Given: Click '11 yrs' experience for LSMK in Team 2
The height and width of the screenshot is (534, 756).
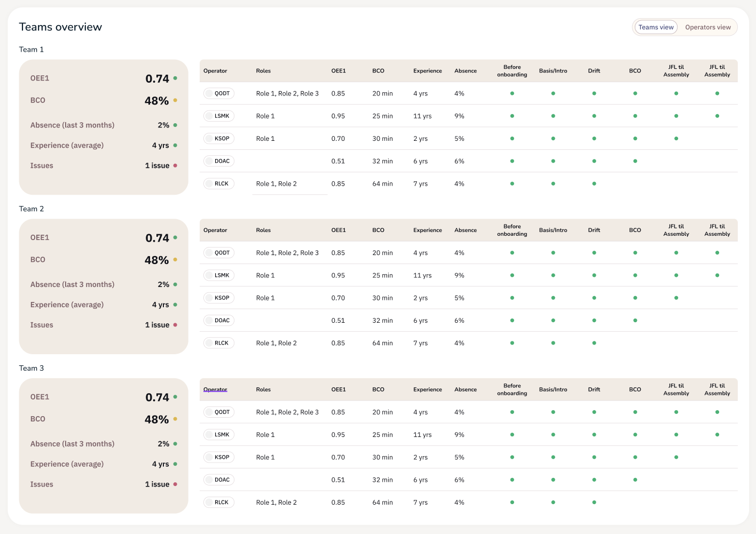Looking at the screenshot, I should point(422,275).
